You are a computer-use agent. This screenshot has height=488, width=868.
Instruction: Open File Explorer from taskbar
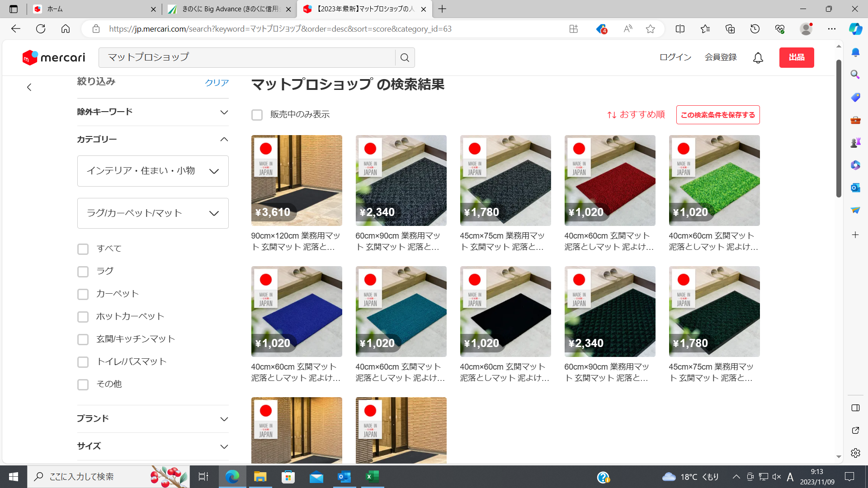pyautogui.click(x=260, y=477)
